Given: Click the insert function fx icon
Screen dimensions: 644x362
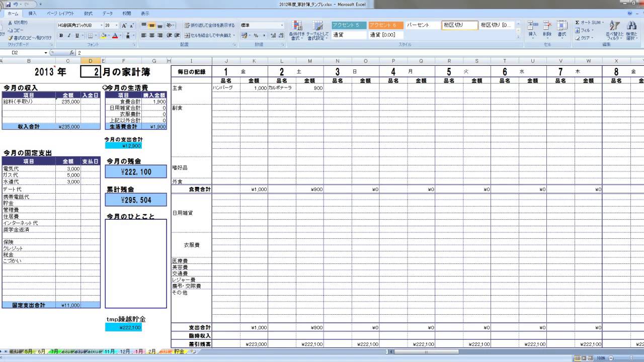Looking at the screenshot, I should coord(71,52).
